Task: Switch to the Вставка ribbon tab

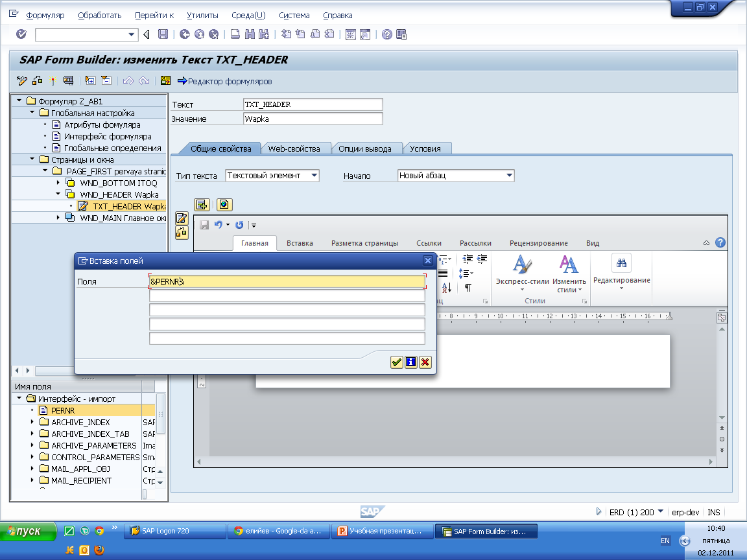Action: click(x=300, y=243)
